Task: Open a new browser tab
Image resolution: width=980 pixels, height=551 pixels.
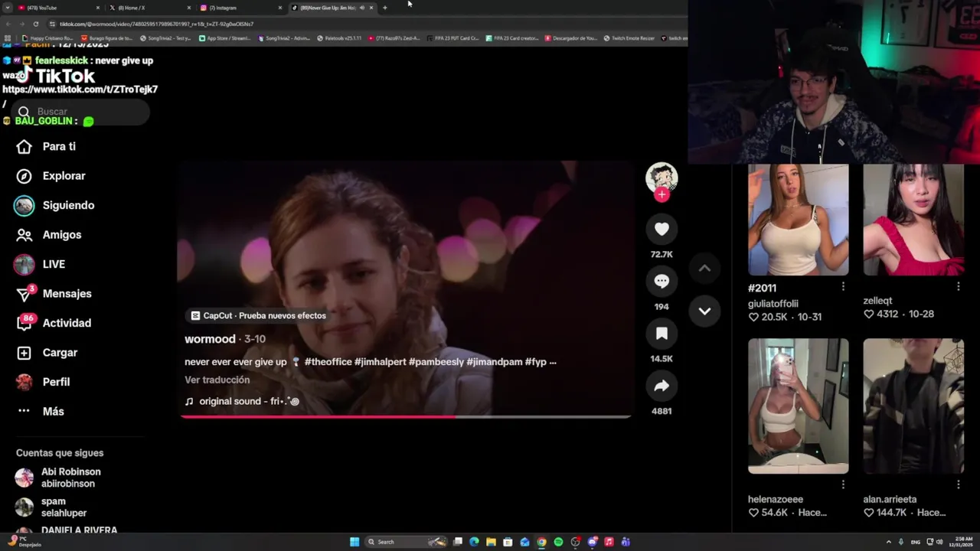Action: (385, 8)
